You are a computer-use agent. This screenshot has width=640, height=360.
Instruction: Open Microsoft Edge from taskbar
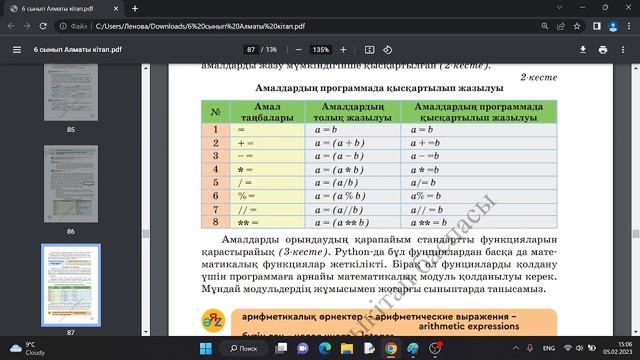pos(325,349)
